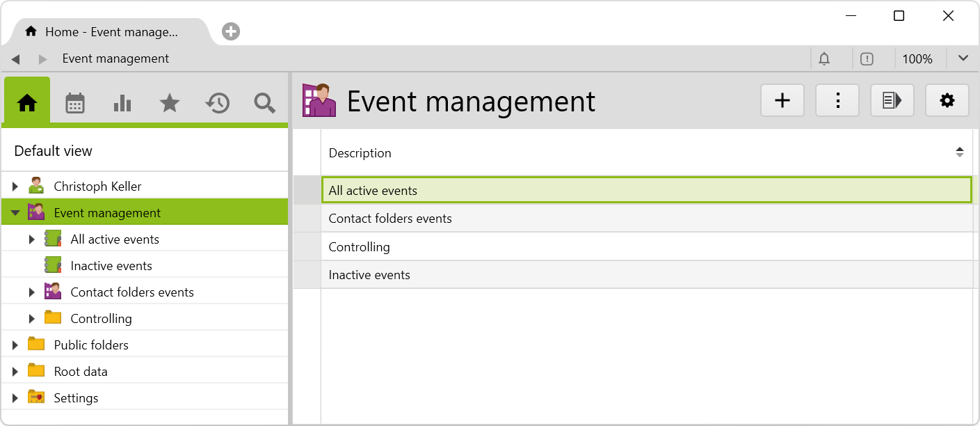Open settings gear in header
Image resolution: width=980 pixels, height=426 pixels.
[x=947, y=101]
